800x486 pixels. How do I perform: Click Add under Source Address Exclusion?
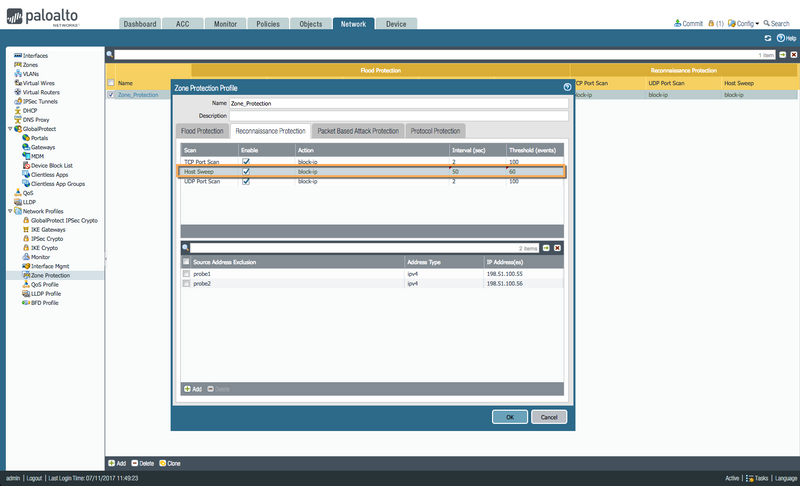(192, 387)
